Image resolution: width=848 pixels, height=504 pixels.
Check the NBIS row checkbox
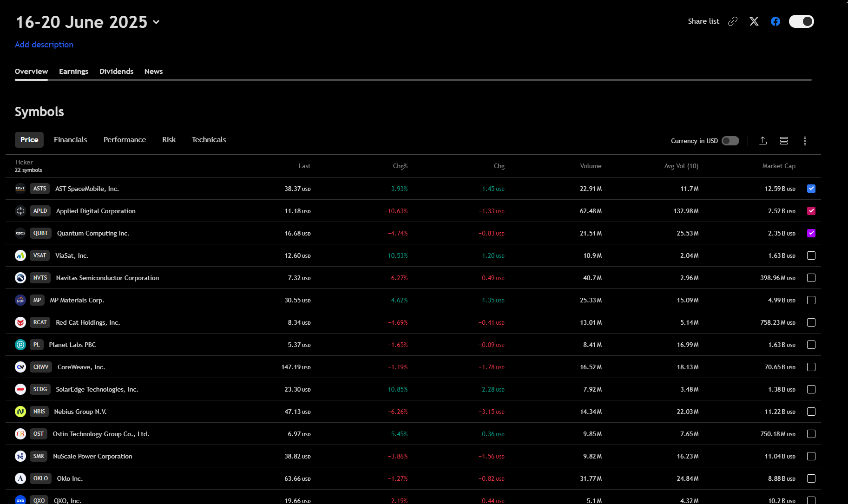point(811,412)
